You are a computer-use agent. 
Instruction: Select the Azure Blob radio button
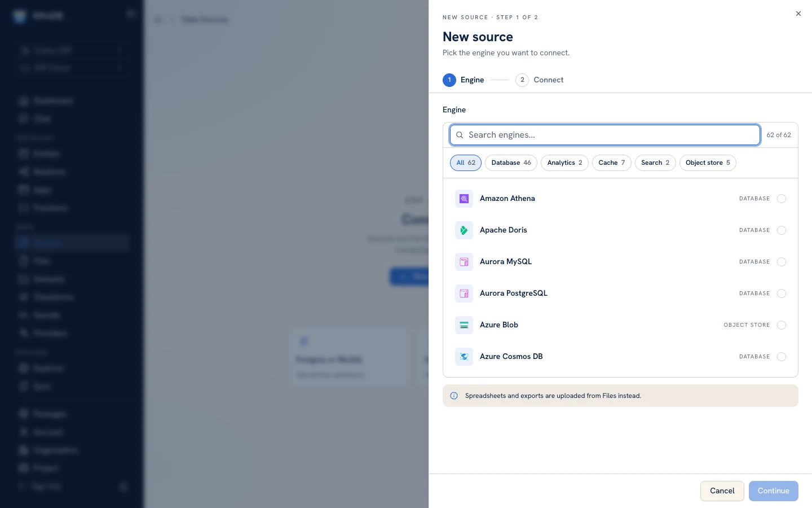[x=782, y=325]
